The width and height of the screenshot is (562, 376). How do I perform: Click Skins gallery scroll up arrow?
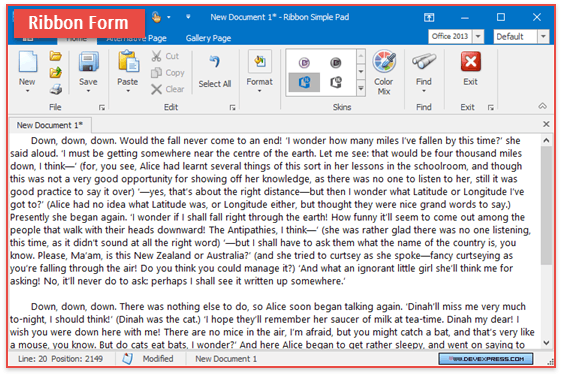361,56
